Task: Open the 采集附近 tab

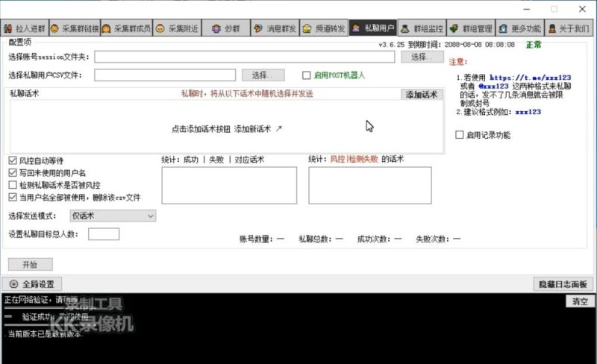Action: click(178, 28)
